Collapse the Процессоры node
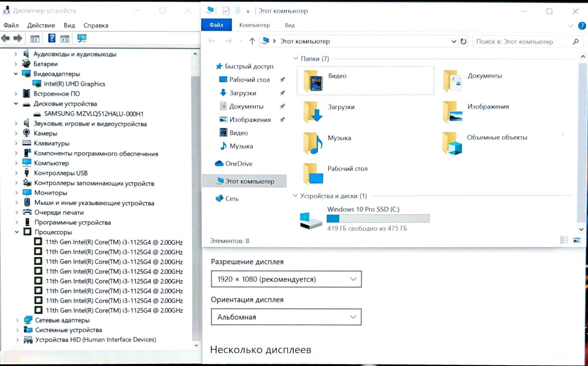588x366 pixels. (17, 232)
